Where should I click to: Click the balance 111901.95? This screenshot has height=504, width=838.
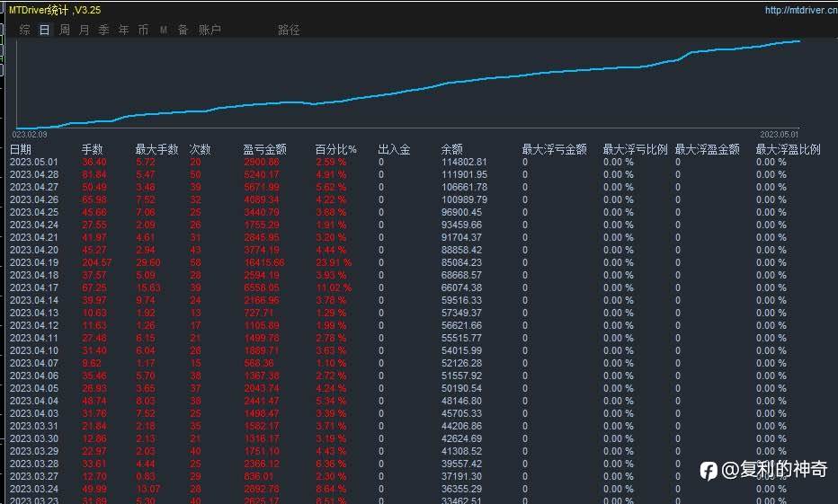tap(464, 174)
